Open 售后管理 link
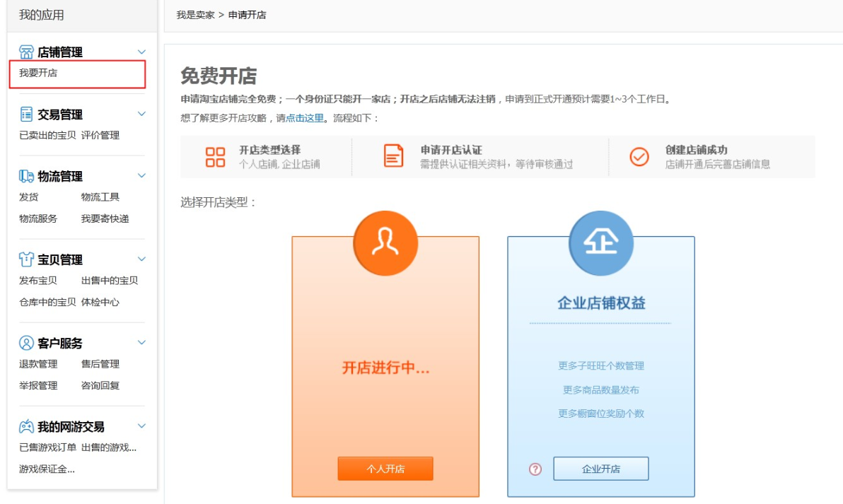This screenshot has height=504, width=843. pos(100,364)
